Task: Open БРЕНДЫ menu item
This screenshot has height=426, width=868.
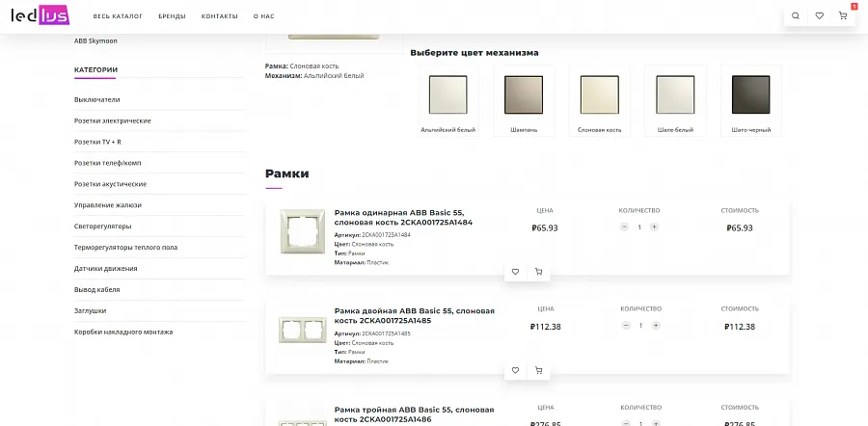Action: pos(173,16)
